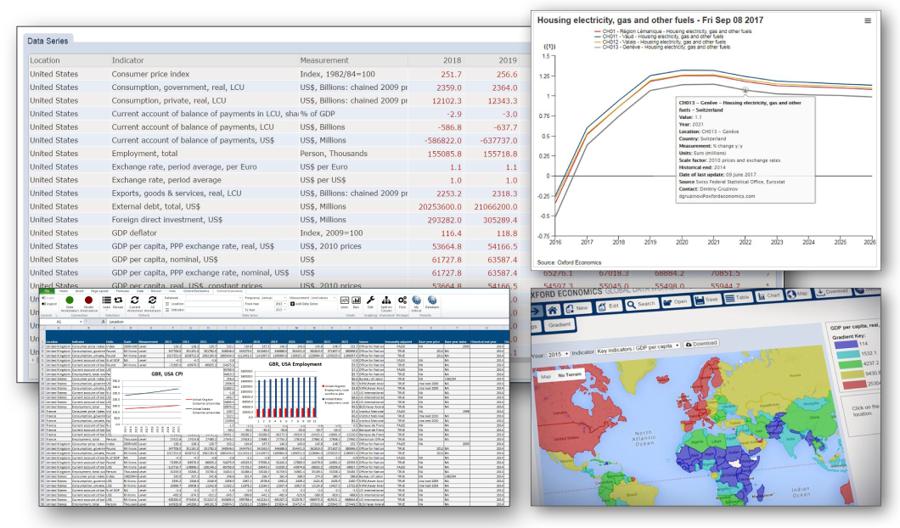
Task: Open the green File tab in Excel
Action: pos(48,291)
